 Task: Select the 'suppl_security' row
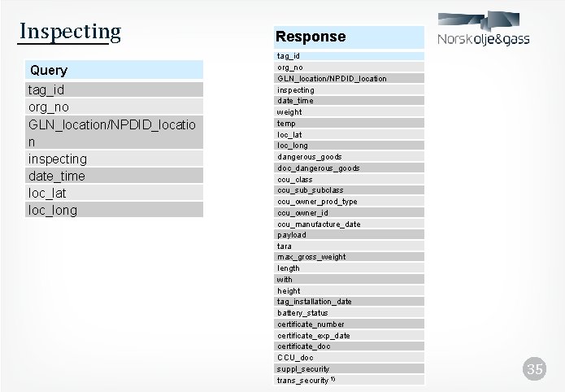(349, 368)
